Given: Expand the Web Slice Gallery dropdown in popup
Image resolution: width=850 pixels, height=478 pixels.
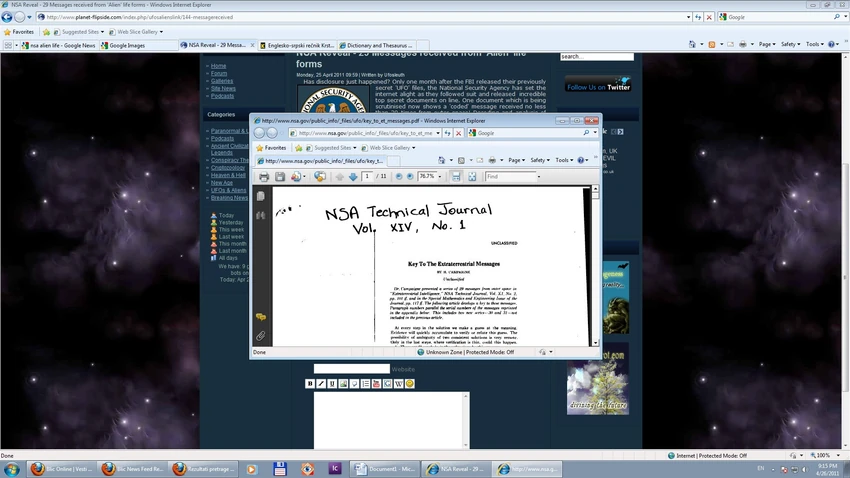Looking at the screenshot, I should click(389, 148).
